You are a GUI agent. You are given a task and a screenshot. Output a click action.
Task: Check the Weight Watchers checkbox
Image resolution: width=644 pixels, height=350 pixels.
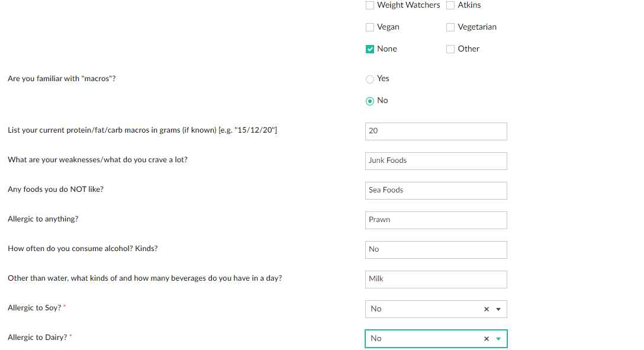[x=370, y=5]
